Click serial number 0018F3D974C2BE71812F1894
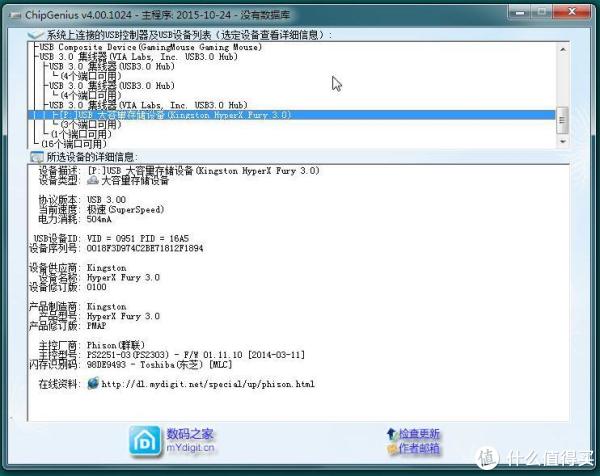600x476 pixels. pyautogui.click(x=145, y=248)
